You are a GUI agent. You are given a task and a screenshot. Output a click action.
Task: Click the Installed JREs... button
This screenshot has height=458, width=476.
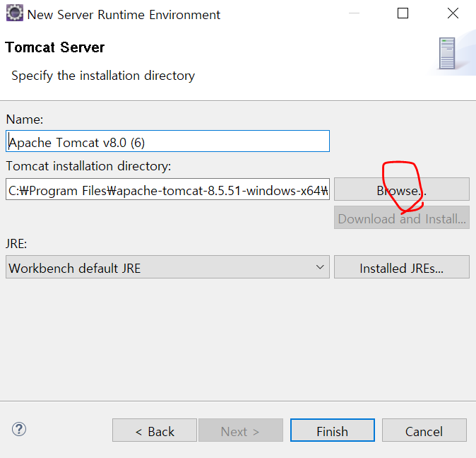pos(402,267)
